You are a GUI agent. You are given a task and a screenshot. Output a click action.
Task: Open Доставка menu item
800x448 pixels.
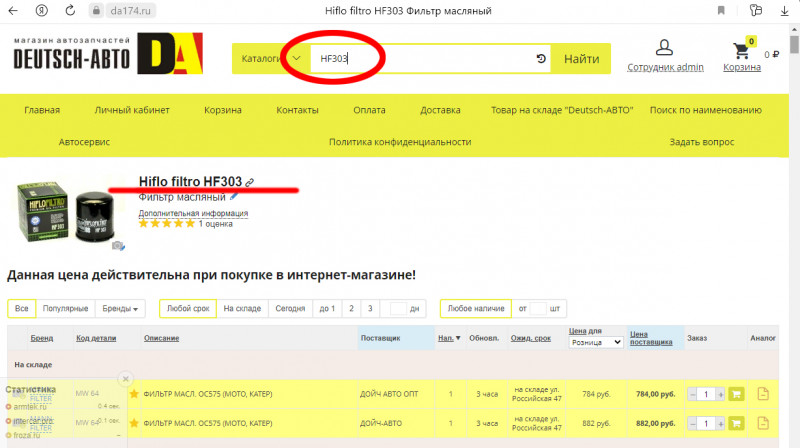click(x=440, y=110)
